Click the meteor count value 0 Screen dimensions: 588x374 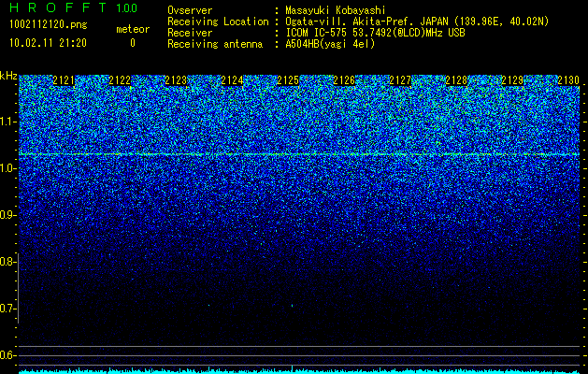133,43
